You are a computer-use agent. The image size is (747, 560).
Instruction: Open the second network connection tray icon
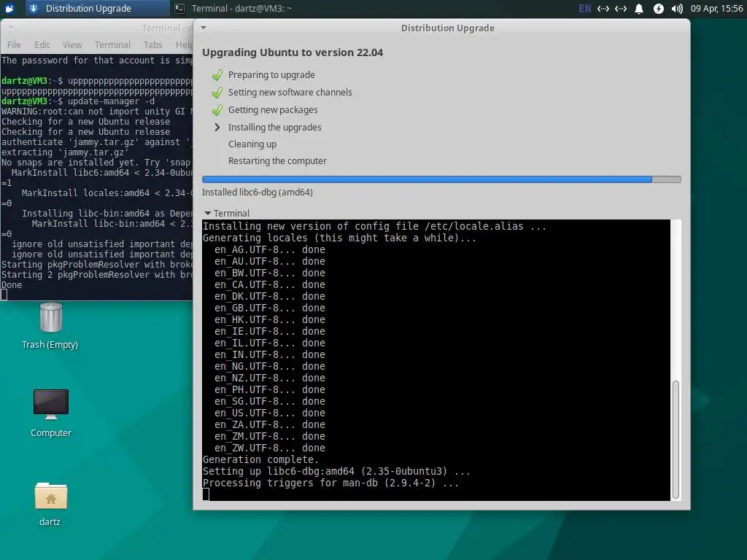621,9
